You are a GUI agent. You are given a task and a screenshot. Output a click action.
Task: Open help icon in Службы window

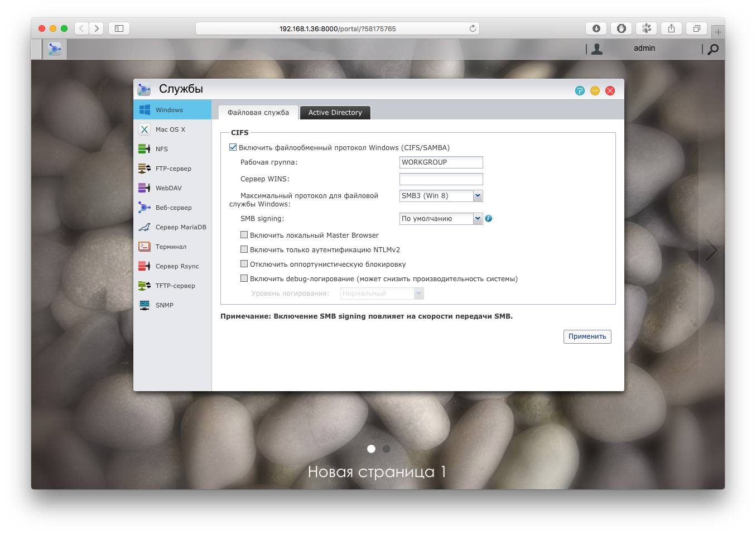click(x=580, y=90)
